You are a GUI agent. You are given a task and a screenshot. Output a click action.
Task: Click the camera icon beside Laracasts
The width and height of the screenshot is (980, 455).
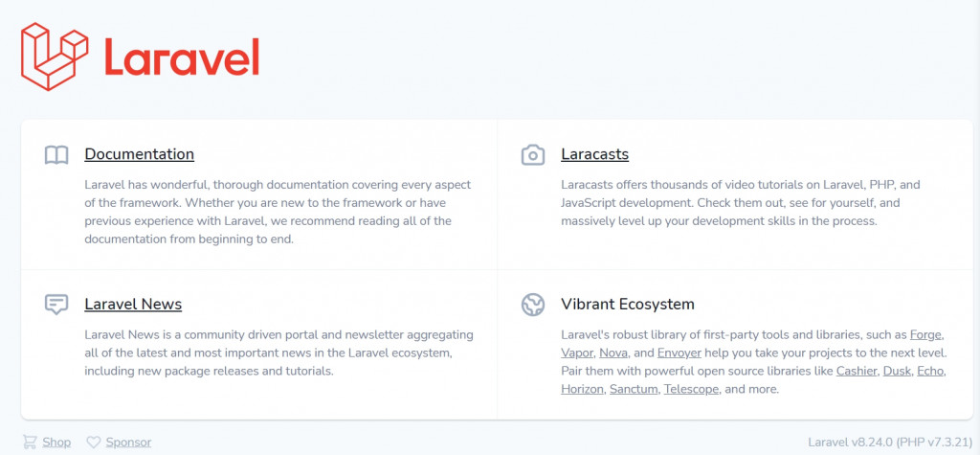pos(533,154)
